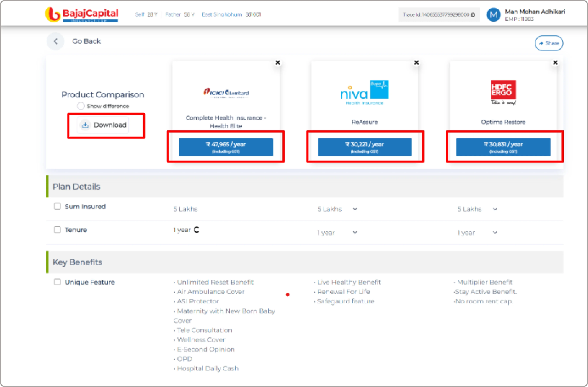The height and width of the screenshot is (387, 588).
Task: Open the user avatar M profile
Action: click(x=493, y=15)
